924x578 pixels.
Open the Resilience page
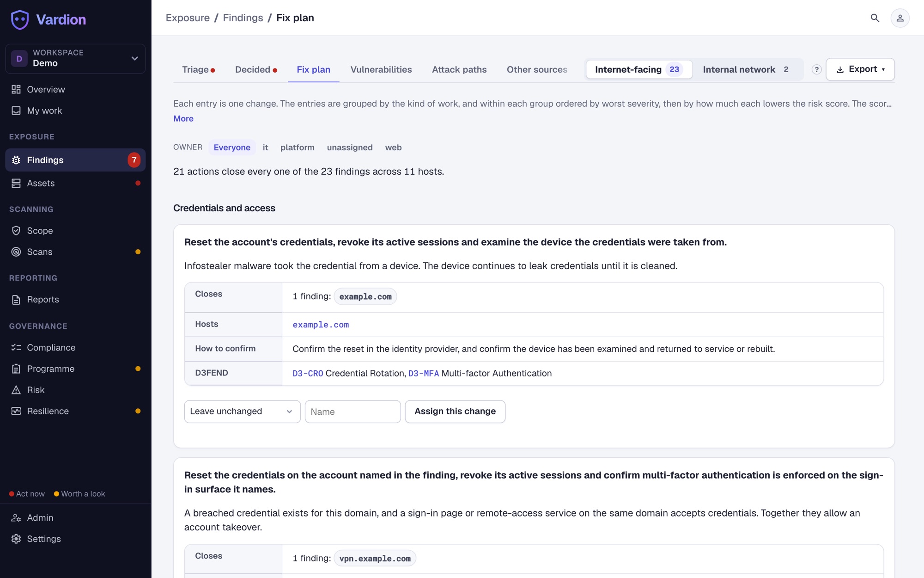click(75, 411)
